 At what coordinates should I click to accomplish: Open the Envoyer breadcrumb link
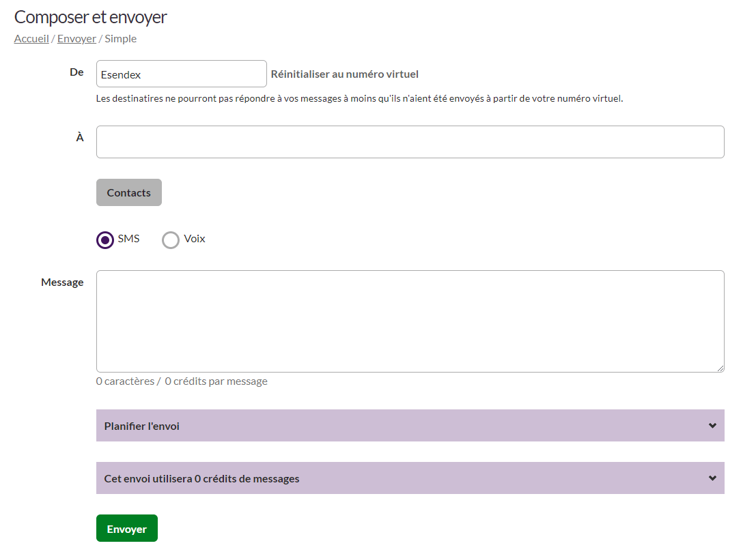[76, 39]
